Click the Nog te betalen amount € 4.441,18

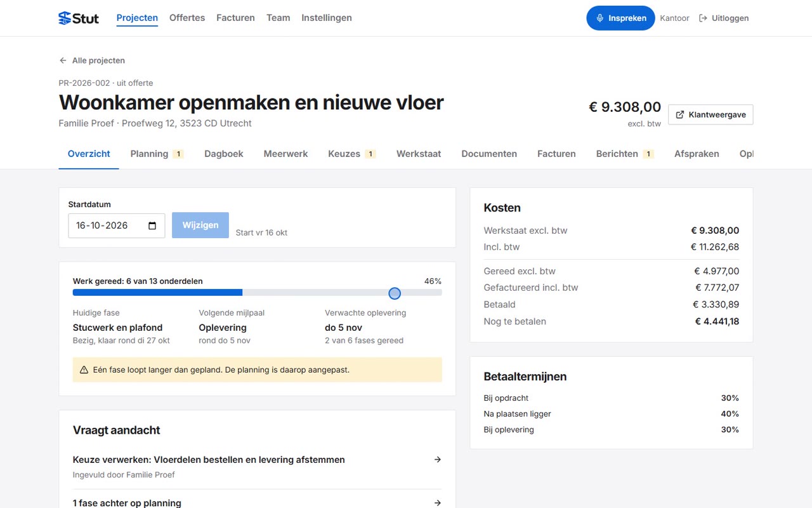coord(717,321)
